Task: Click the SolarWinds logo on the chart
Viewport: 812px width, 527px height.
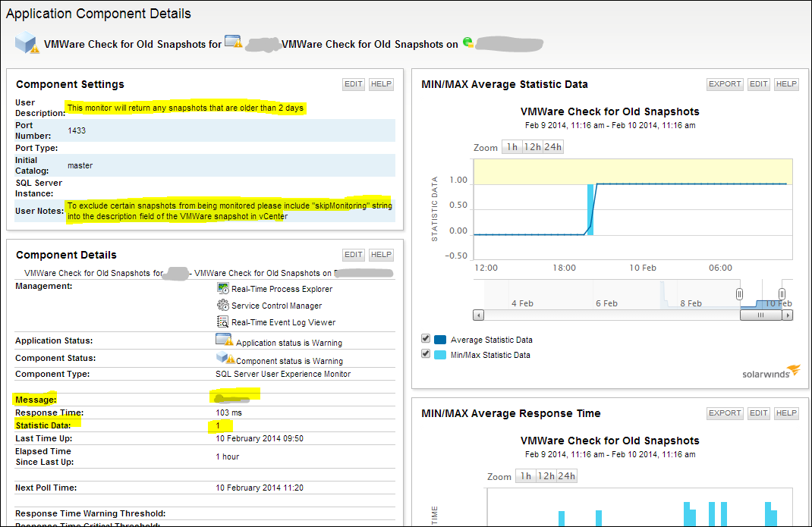Action: pos(771,372)
